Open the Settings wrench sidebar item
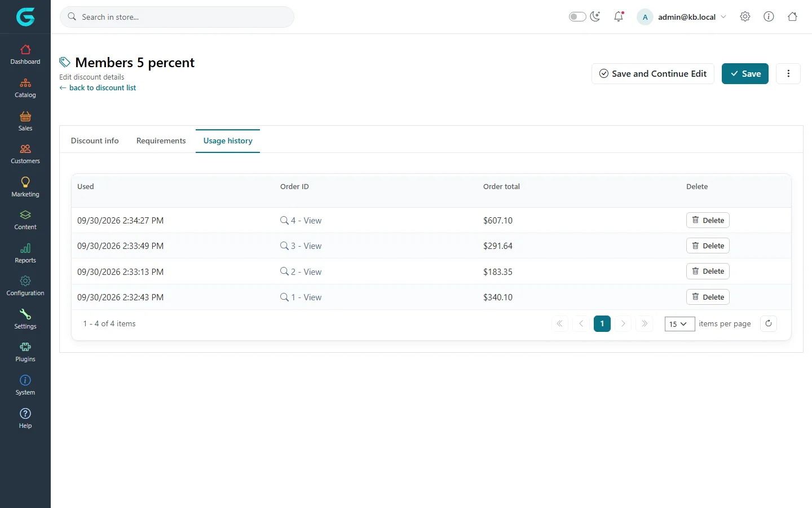 click(25, 319)
